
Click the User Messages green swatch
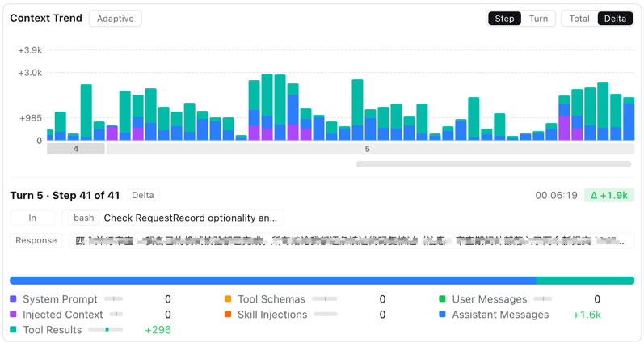pyautogui.click(x=442, y=299)
